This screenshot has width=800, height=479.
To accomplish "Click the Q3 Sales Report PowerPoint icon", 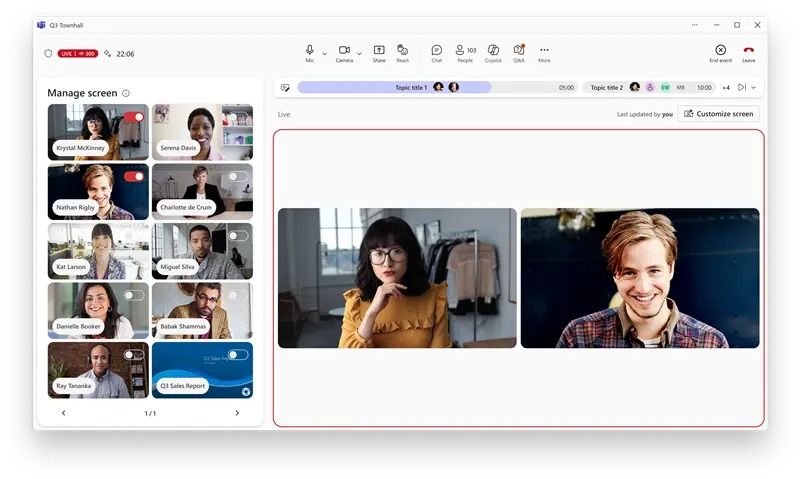I will (246, 391).
